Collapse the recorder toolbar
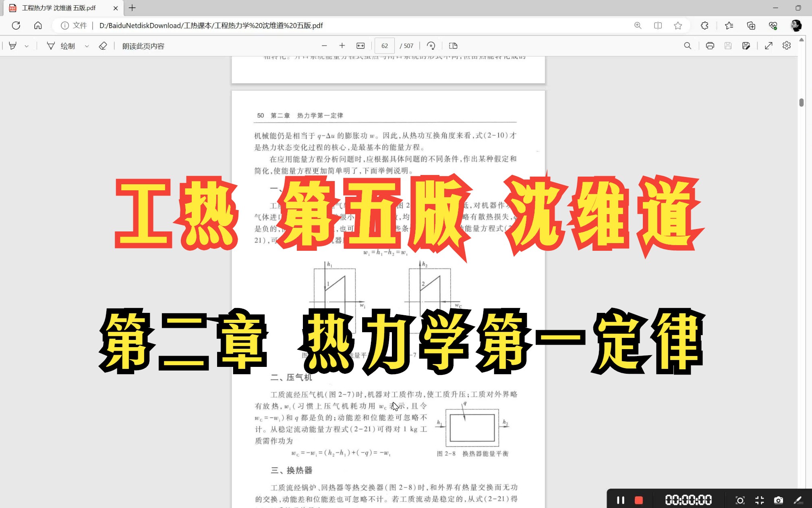Image resolution: width=812 pixels, height=508 pixels. pyautogui.click(x=759, y=500)
